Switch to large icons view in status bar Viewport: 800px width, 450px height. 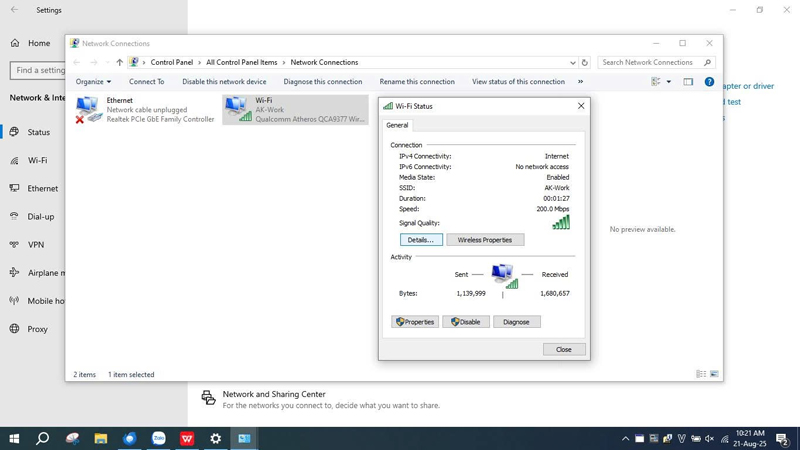[x=714, y=374]
